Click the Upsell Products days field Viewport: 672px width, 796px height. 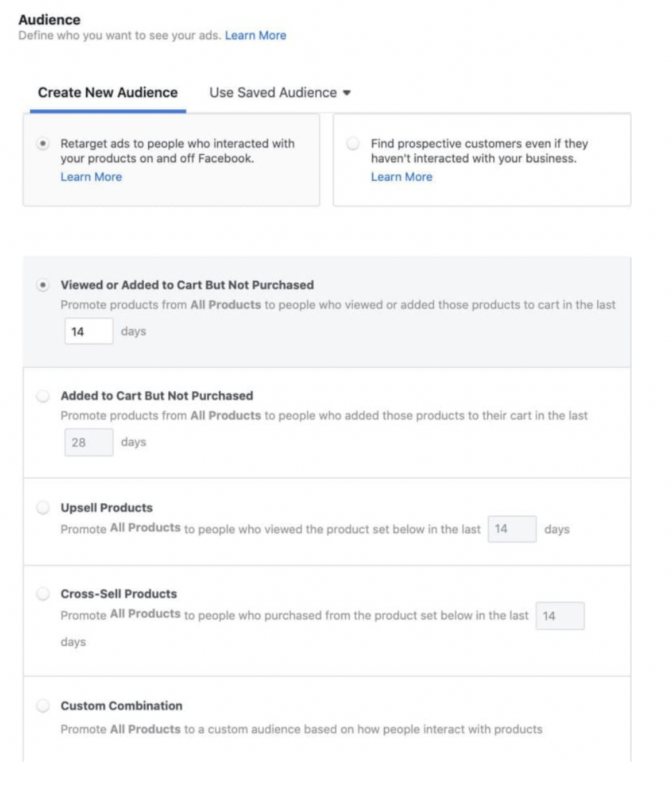(x=512, y=529)
